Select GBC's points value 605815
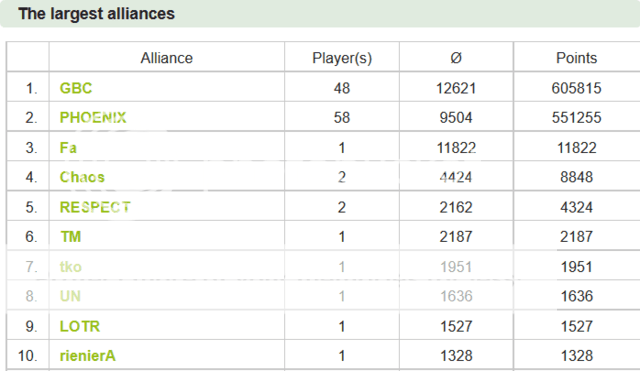The image size is (640, 371). (x=576, y=88)
